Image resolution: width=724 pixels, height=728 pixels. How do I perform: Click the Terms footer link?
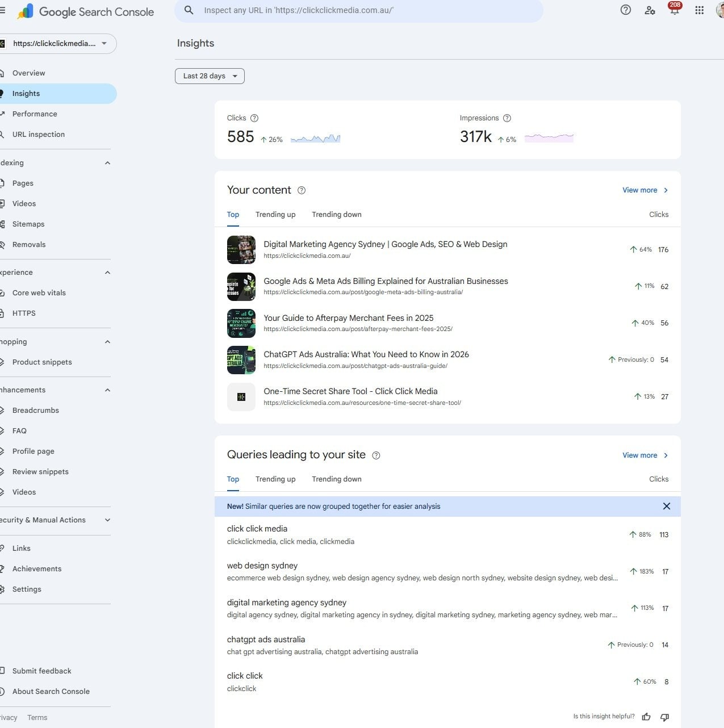[x=37, y=718]
